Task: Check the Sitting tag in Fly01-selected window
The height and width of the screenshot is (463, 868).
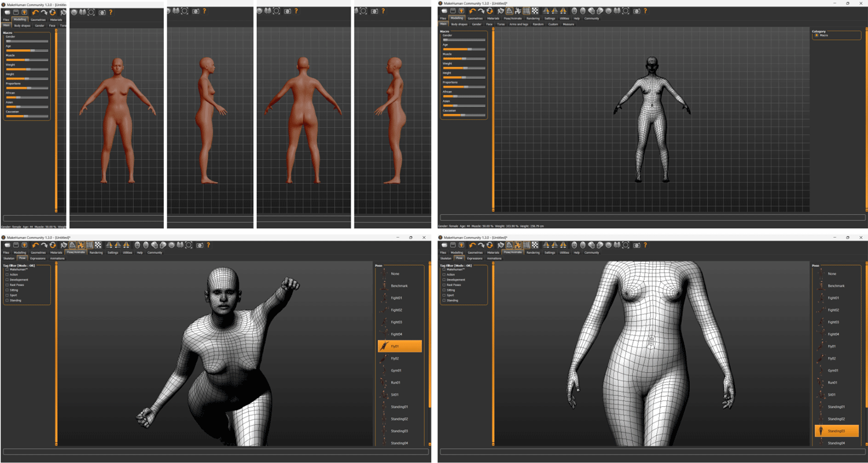Action: coord(7,290)
